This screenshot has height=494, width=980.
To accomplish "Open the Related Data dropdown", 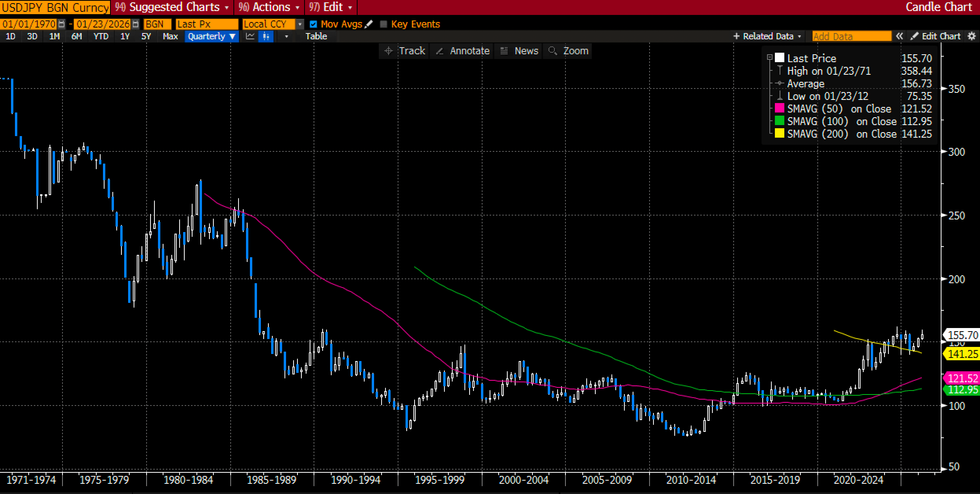I will 768,37.
